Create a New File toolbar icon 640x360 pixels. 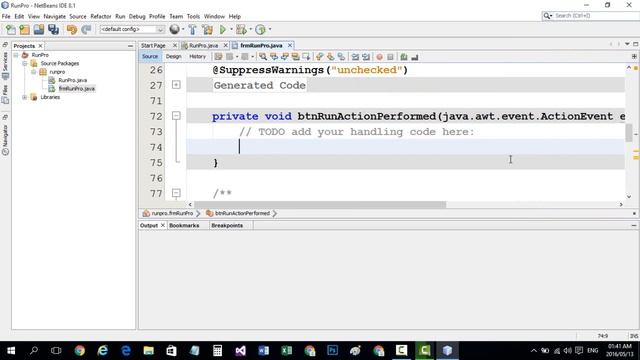(11, 29)
